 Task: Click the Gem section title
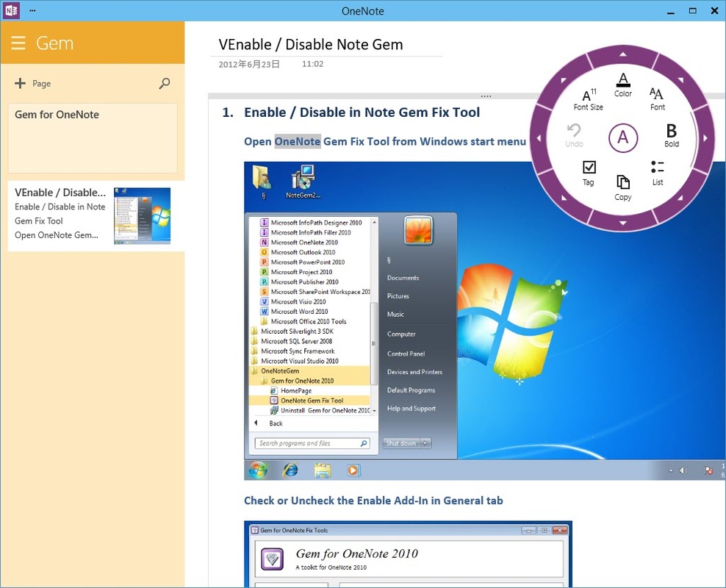click(54, 43)
